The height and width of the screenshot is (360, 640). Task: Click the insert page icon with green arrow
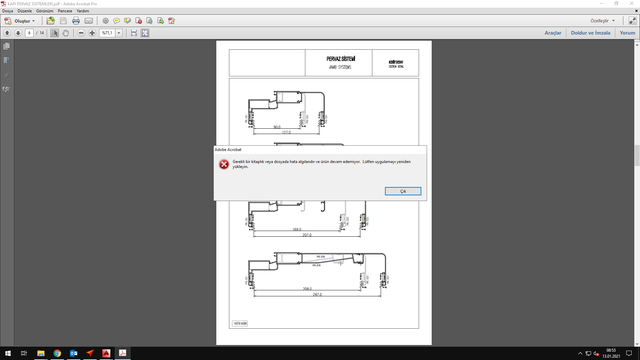tap(160, 21)
